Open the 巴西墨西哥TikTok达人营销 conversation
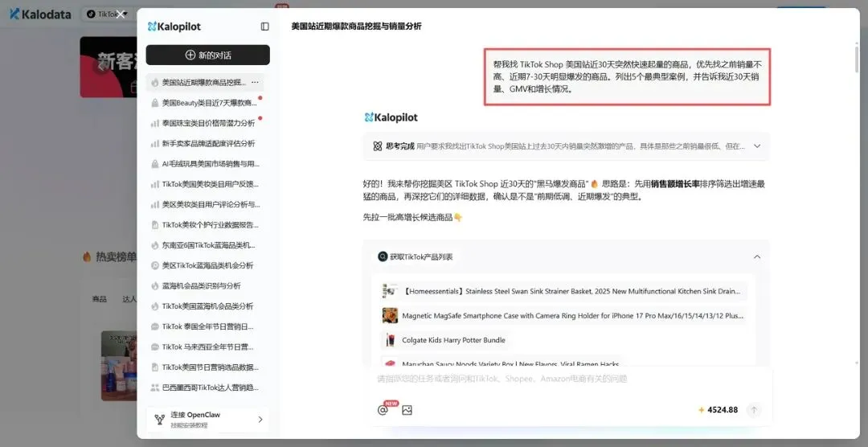This screenshot has width=868, height=447. pyautogui.click(x=205, y=388)
